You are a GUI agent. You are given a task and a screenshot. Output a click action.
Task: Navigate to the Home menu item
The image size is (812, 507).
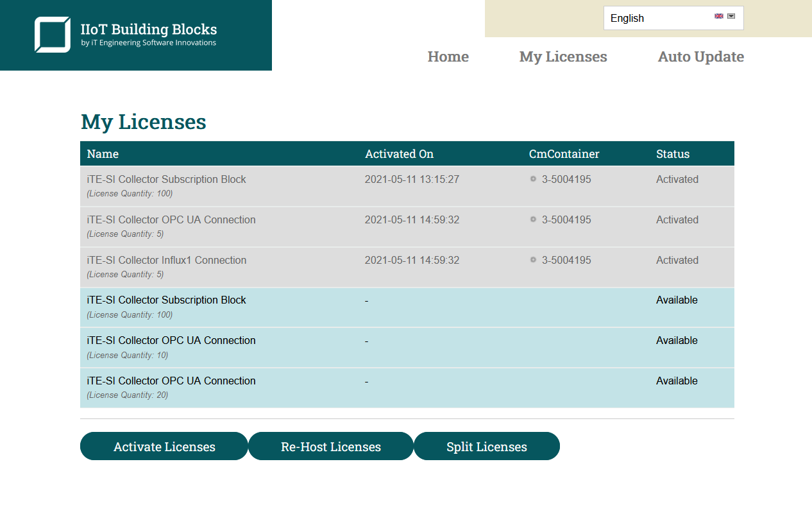[448, 56]
